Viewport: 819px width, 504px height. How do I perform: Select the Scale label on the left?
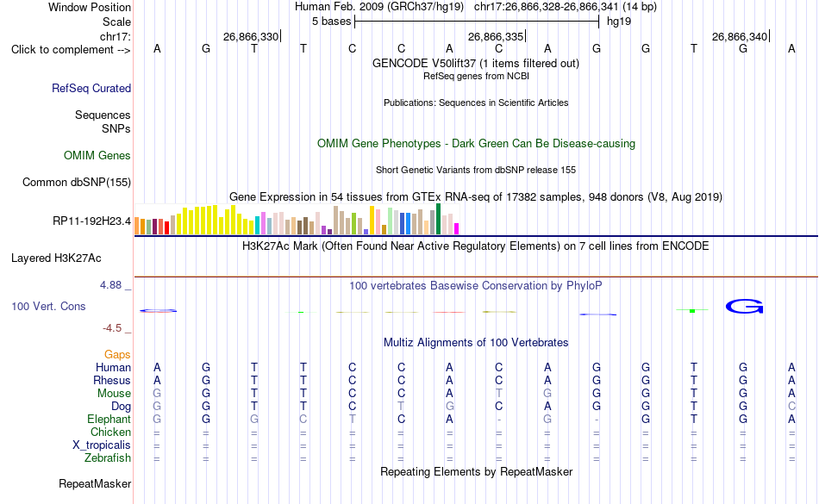point(117,22)
